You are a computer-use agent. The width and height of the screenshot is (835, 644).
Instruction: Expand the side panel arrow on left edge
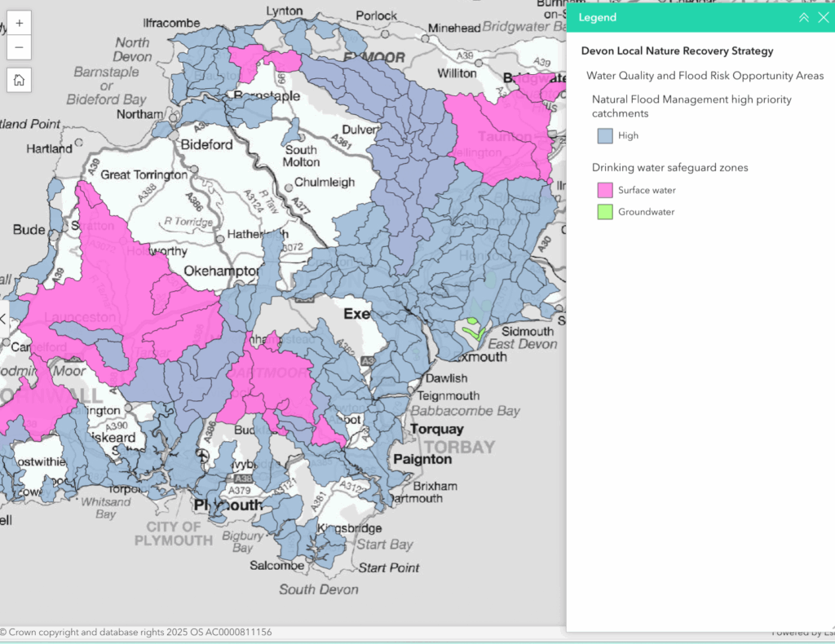[x=3, y=319]
